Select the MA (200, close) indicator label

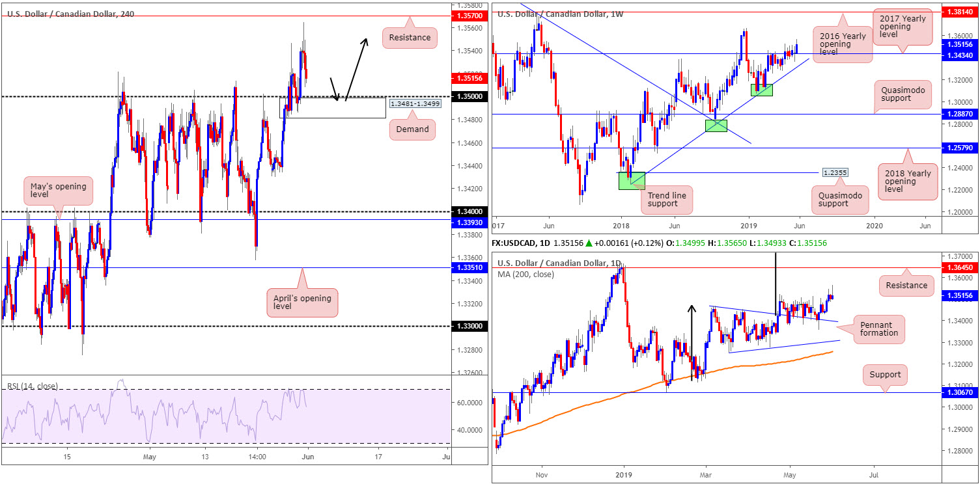[527, 273]
